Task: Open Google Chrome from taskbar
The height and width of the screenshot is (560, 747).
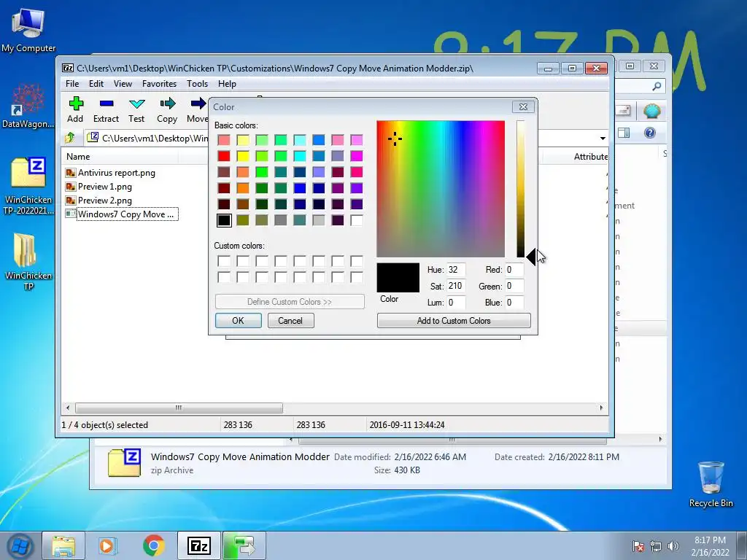Action: (153, 545)
